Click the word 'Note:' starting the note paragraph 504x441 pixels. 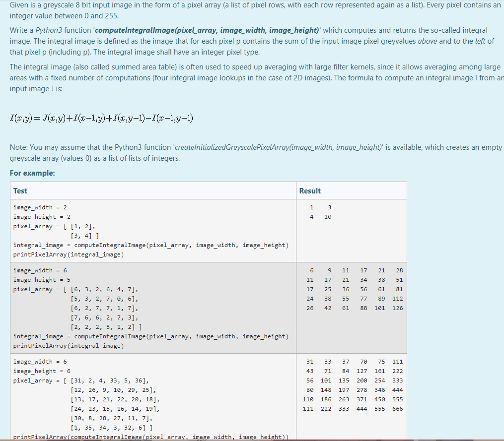(19, 147)
